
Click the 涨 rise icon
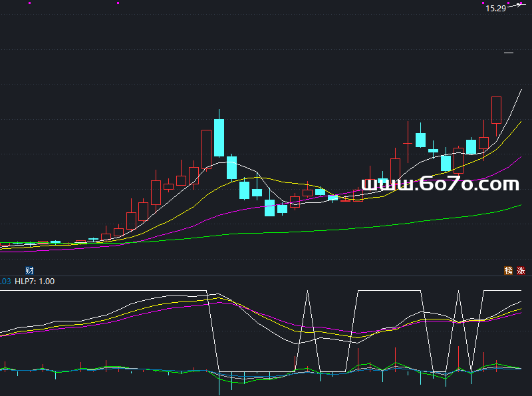[x=521, y=271]
